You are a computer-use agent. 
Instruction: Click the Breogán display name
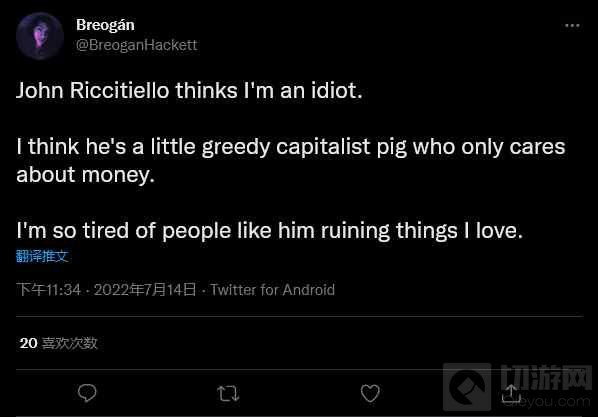pyautogui.click(x=105, y=25)
